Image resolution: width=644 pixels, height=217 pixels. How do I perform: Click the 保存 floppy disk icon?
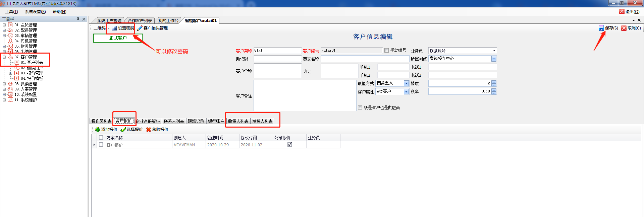click(601, 28)
